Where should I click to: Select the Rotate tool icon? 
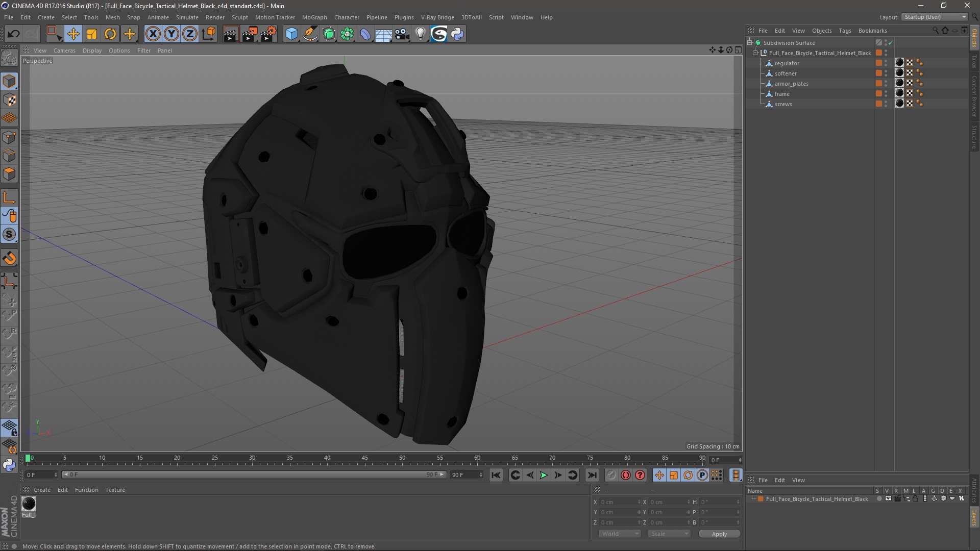[110, 34]
